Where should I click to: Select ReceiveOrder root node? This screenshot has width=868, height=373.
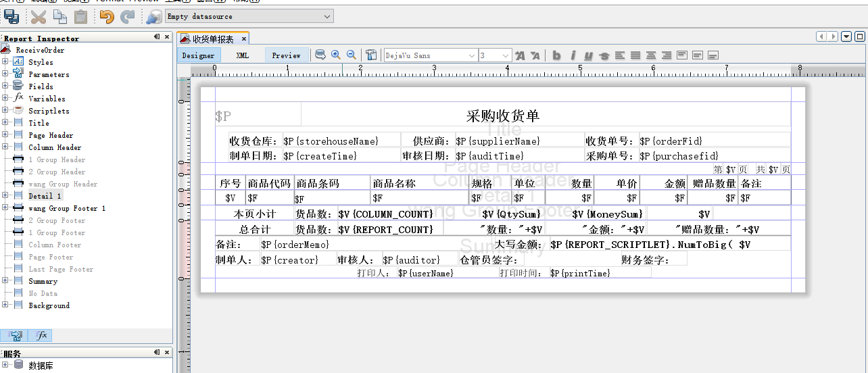[x=40, y=50]
